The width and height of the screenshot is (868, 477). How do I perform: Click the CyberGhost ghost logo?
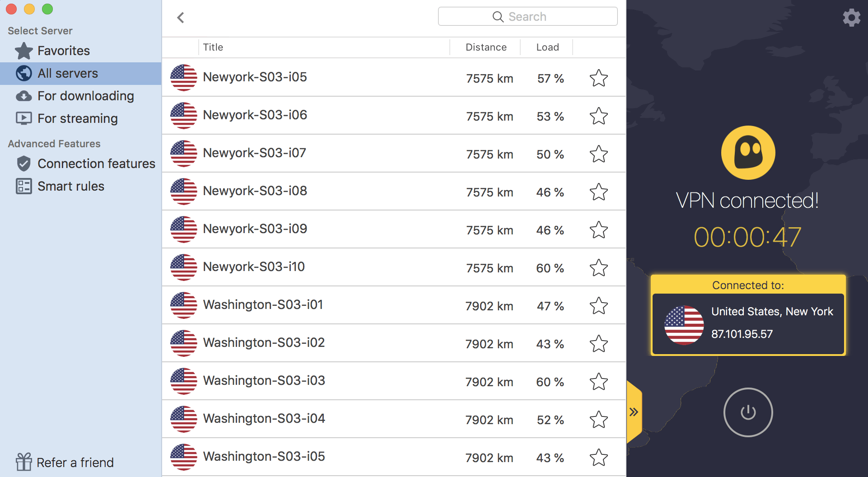pyautogui.click(x=748, y=153)
